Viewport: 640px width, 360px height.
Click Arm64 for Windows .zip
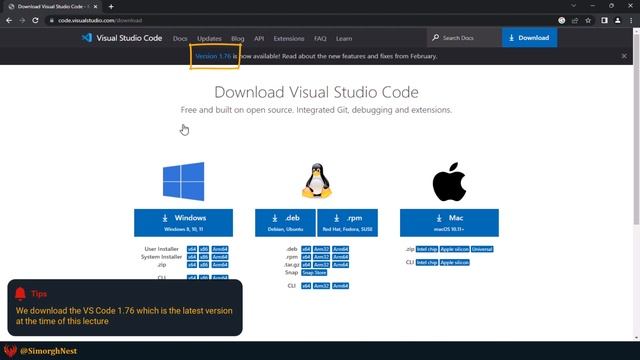click(220, 265)
